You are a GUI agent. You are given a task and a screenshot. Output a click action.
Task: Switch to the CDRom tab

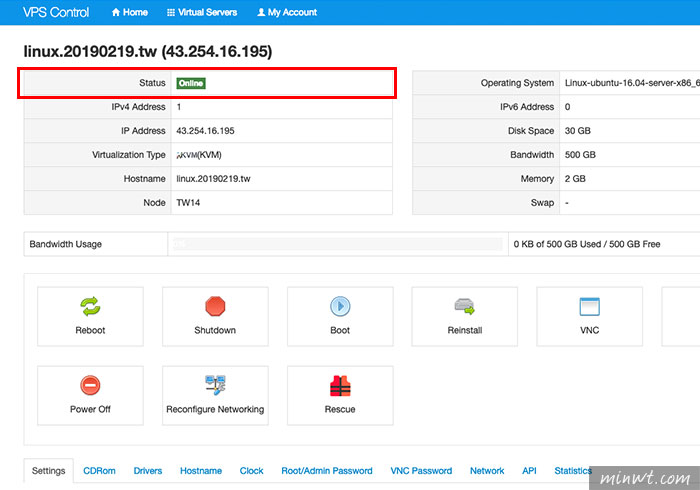coord(99,471)
